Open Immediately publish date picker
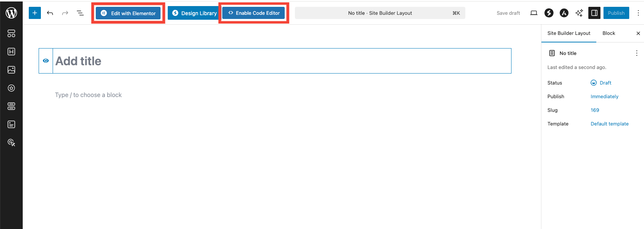Image resolution: width=644 pixels, height=229 pixels. tap(604, 96)
